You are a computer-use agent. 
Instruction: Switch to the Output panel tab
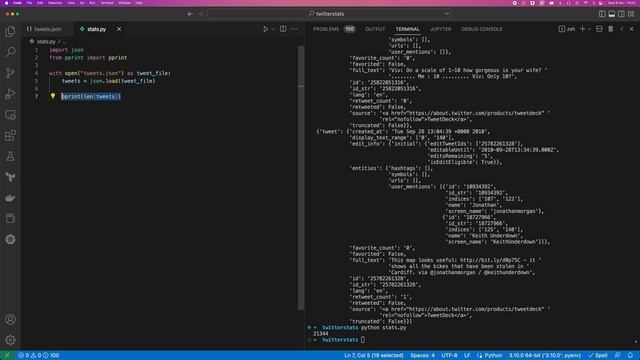pyautogui.click(x=375, y=29)
